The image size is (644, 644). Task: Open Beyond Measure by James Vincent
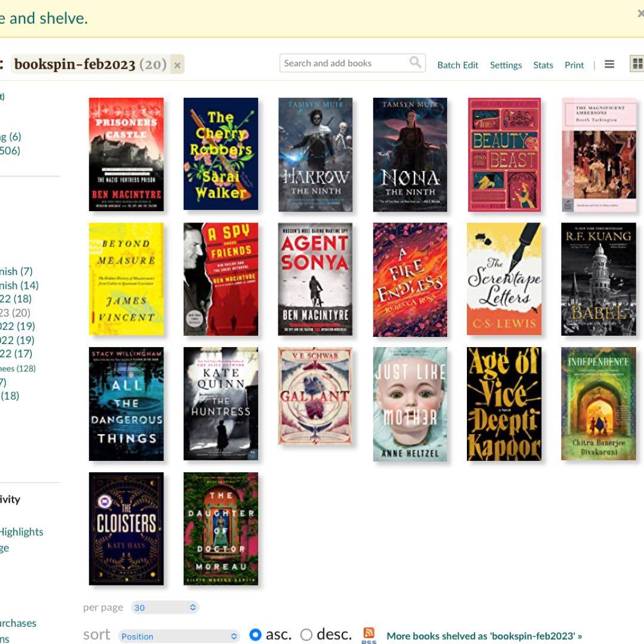point(126,279)
